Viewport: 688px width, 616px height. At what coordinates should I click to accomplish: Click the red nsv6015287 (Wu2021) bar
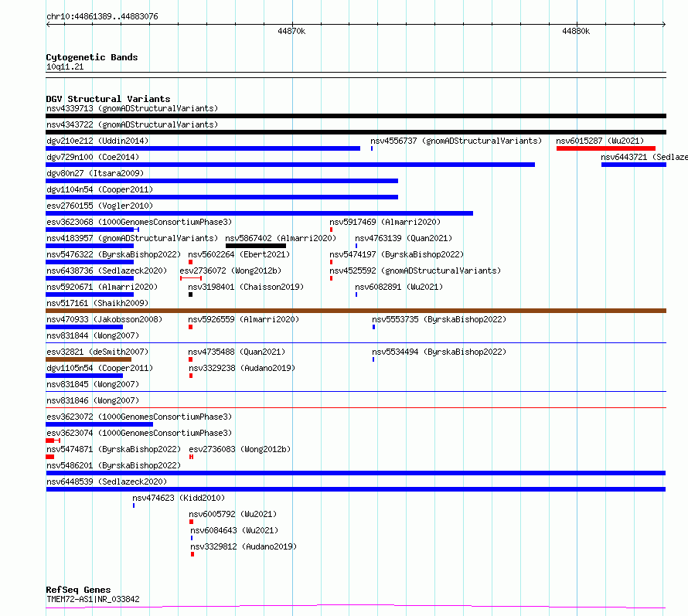[x=606, y=148]
